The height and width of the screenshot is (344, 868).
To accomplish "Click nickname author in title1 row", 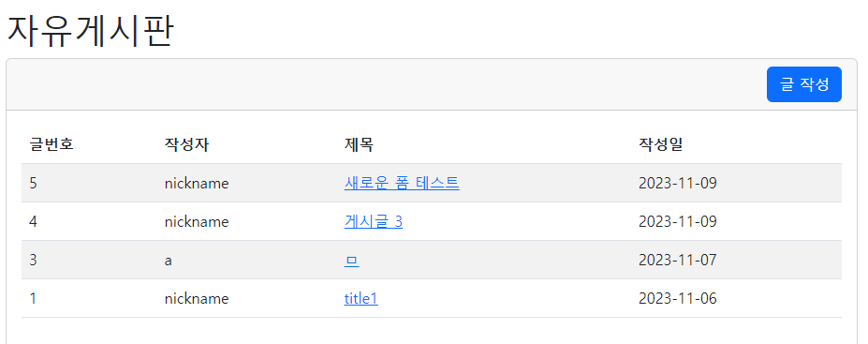I will [197, 299].
